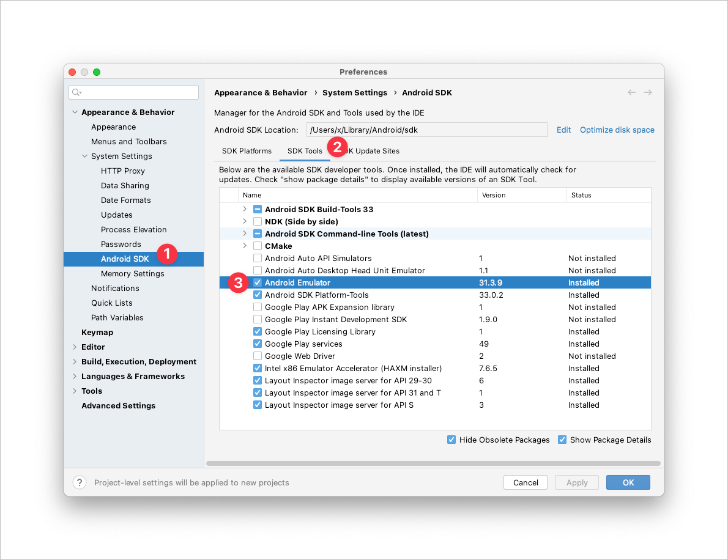Image resolution: width=728 pixels, height=560 pixels.
Task: Open Process Elevation settings
Action: (x=134, y=230)
